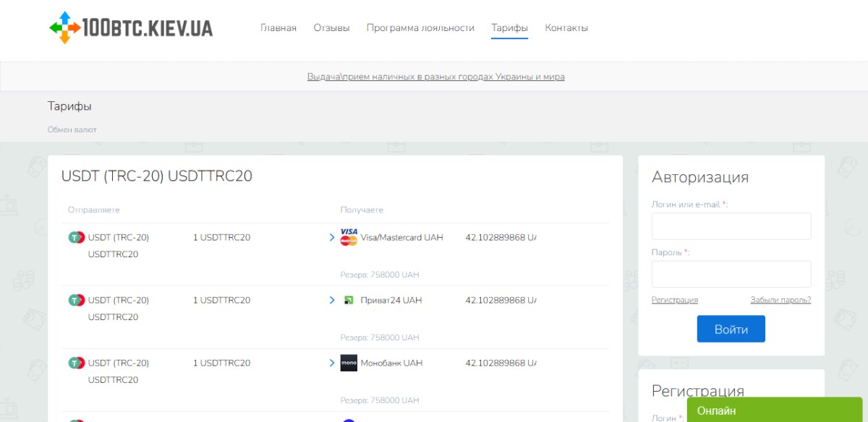Image resolution: width=868 pixels, height=422 pixels.
Task: Select the Монобанк UAH text
Action: tap(391, 363)
